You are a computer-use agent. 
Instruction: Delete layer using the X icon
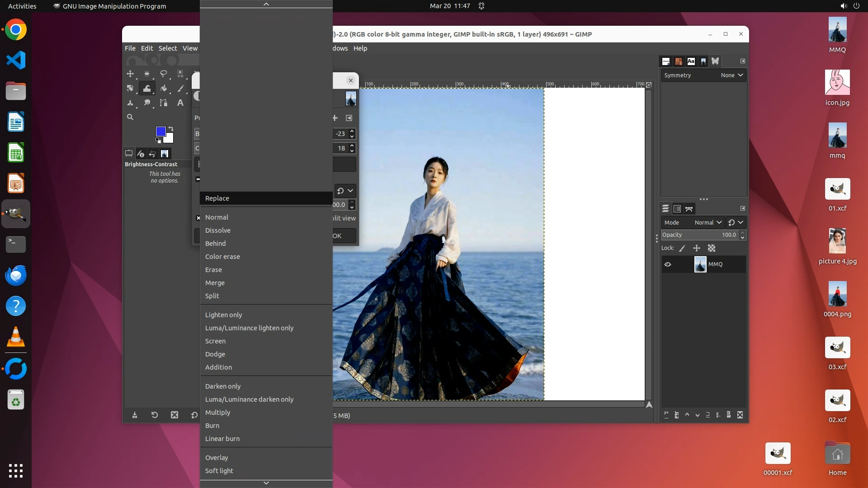[740, 415]
